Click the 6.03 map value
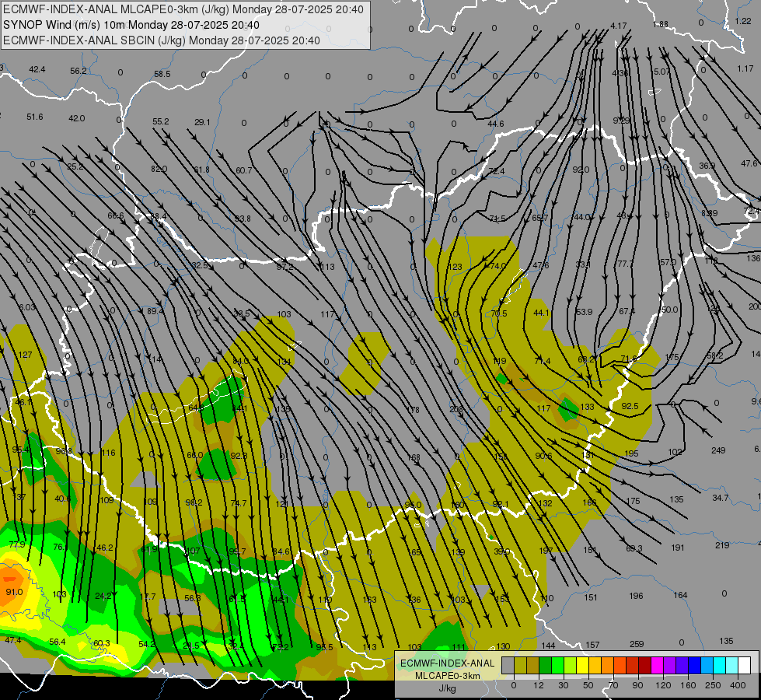Image resolution: width=761 pixels, height=700 pixels. [27, 307]
